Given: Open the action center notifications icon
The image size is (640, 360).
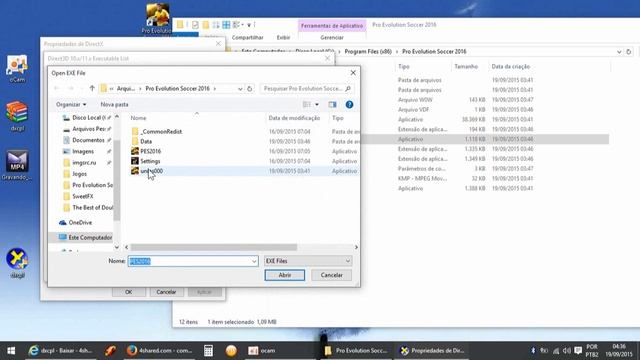Looking at the screenshot, I should pos(578,351).
